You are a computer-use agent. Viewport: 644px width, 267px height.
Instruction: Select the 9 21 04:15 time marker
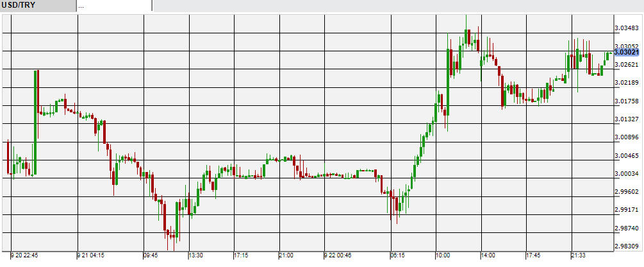click(x=92, y=255)
